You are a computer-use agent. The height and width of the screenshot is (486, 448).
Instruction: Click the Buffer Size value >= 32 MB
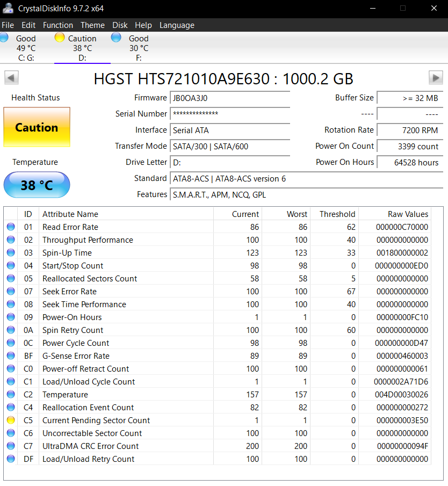click(410, 98)
